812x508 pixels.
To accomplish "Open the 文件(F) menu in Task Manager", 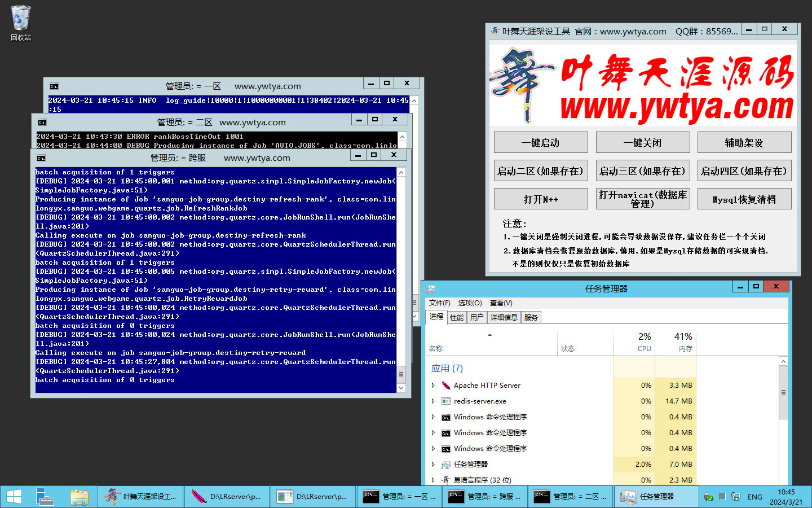I will (439, 303).
